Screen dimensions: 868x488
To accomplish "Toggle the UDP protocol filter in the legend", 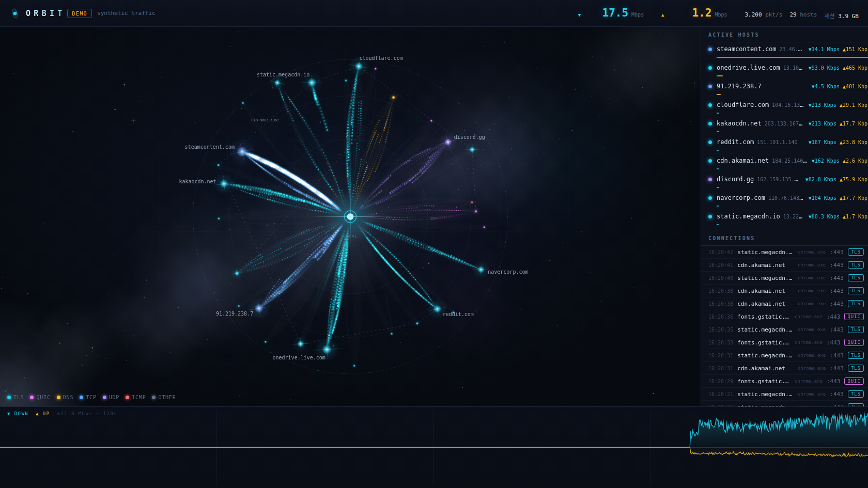I will pyautogui.click(x=111, y=398).
